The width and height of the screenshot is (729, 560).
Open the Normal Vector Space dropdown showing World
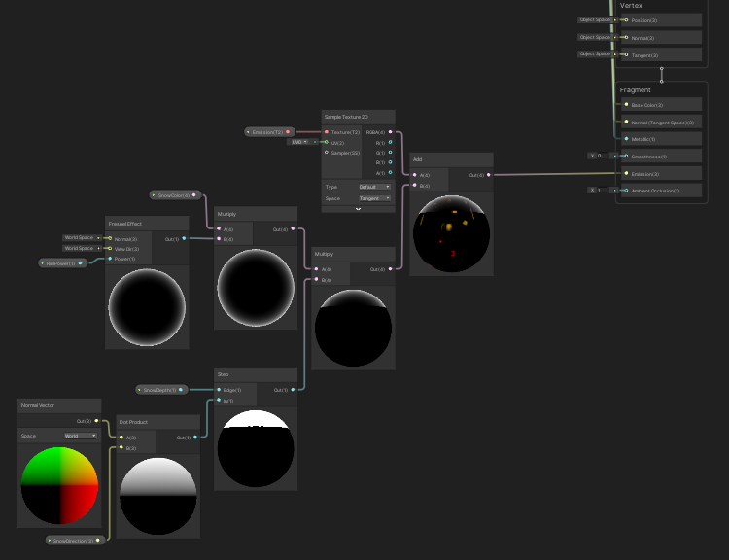click(x=81, y=436)
